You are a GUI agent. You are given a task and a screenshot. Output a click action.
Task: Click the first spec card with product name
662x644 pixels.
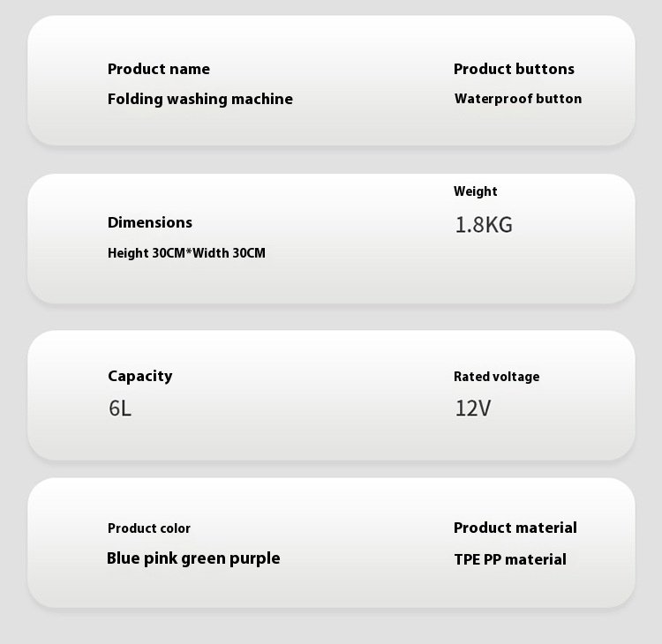tap(331, 80)
